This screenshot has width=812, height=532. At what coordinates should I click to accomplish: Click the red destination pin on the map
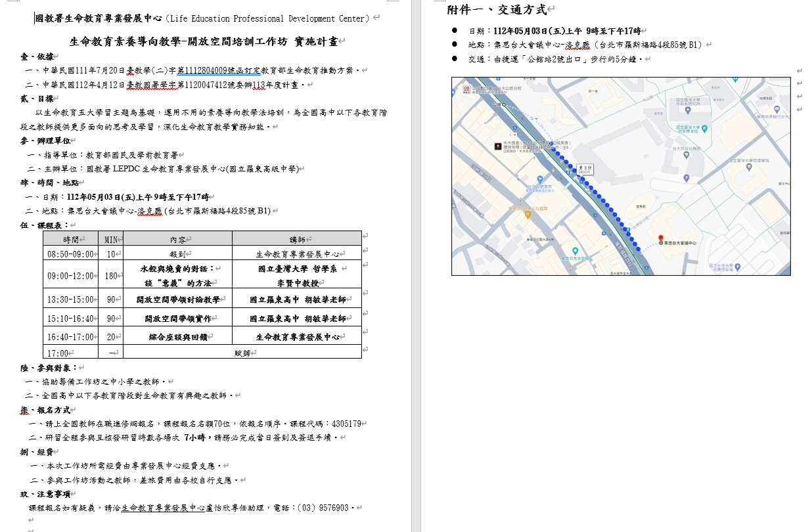pos(660,238)
